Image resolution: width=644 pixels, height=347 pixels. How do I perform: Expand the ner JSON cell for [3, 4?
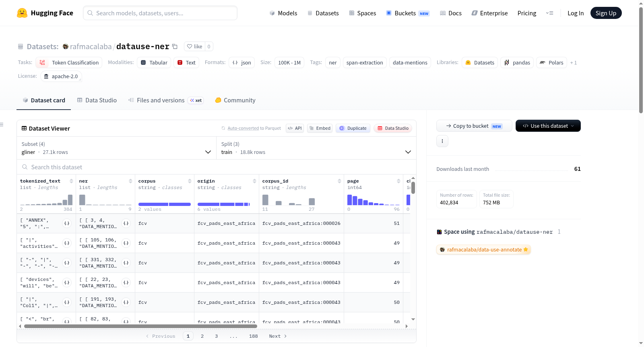[x=126, y=223]
